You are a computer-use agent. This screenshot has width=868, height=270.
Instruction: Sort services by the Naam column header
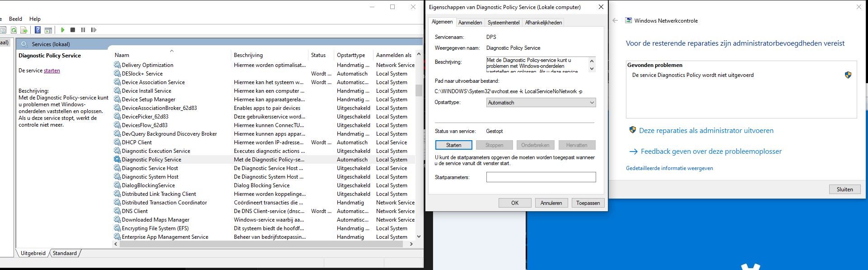(x=122, y=55)
